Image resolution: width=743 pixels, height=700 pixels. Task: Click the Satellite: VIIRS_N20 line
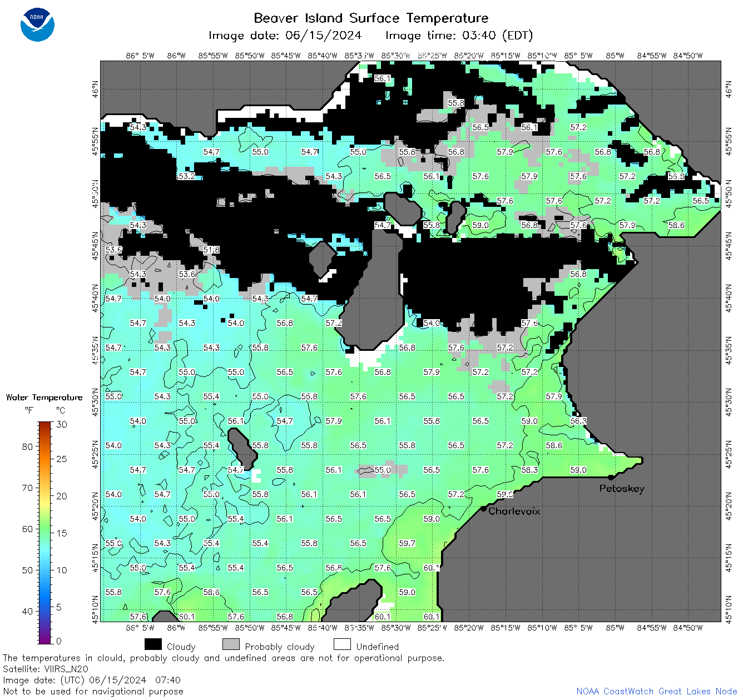(x=46, y=669)
